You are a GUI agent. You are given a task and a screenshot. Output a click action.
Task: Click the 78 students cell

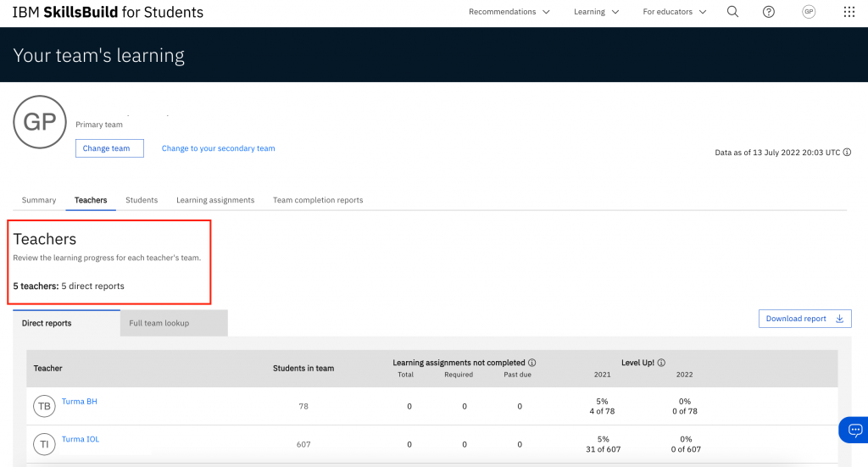coord(303,406)
